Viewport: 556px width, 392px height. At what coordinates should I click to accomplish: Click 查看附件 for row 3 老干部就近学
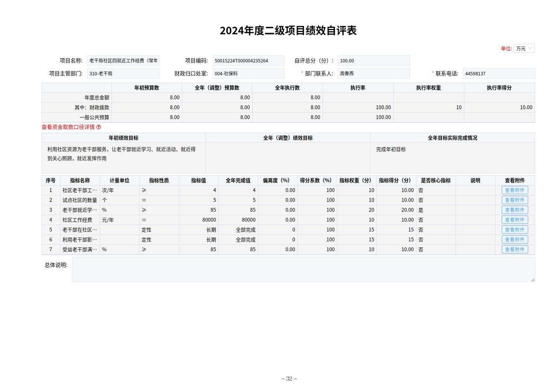[515, 210]
